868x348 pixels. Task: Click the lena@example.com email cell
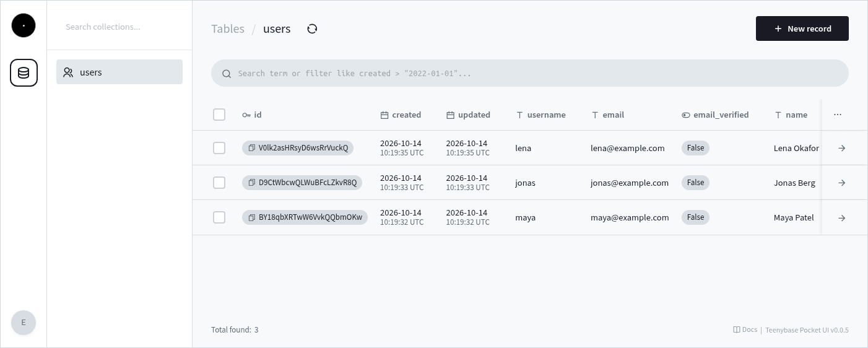point(628,148)
